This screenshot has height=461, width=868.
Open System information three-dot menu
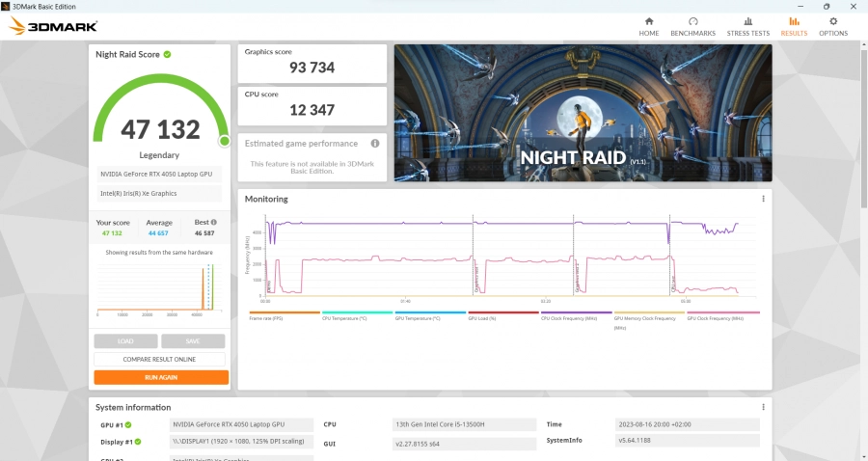(x=763, y=407)
